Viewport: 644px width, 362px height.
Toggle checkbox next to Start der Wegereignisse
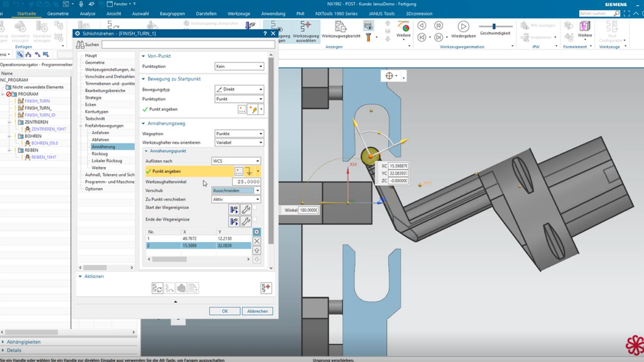255,207
